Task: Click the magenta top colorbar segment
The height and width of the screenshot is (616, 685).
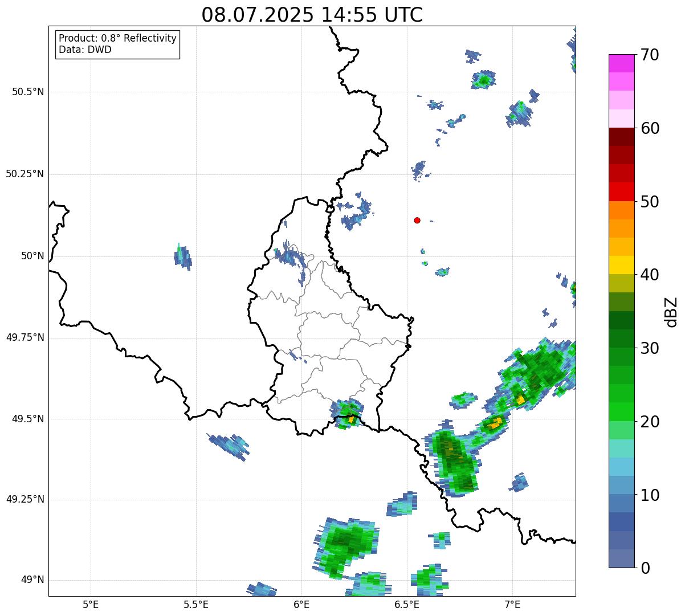Action: click(x=622, y=63)
